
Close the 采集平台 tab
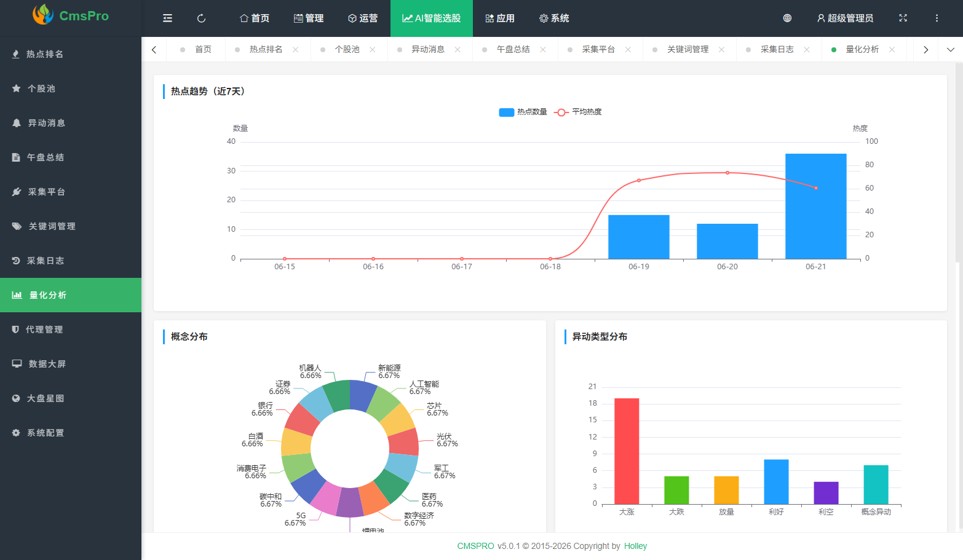click(628, 50)
